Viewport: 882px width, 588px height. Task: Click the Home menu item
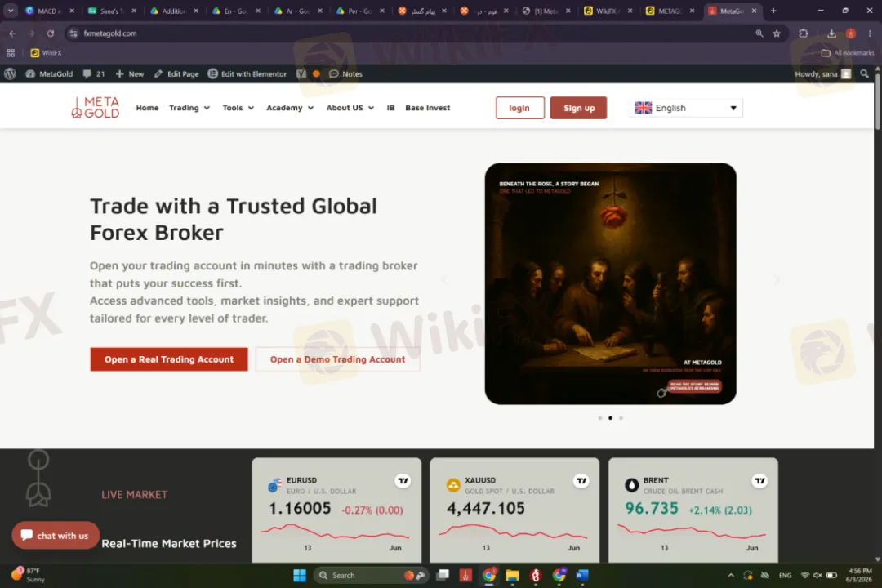coord(147,108)
